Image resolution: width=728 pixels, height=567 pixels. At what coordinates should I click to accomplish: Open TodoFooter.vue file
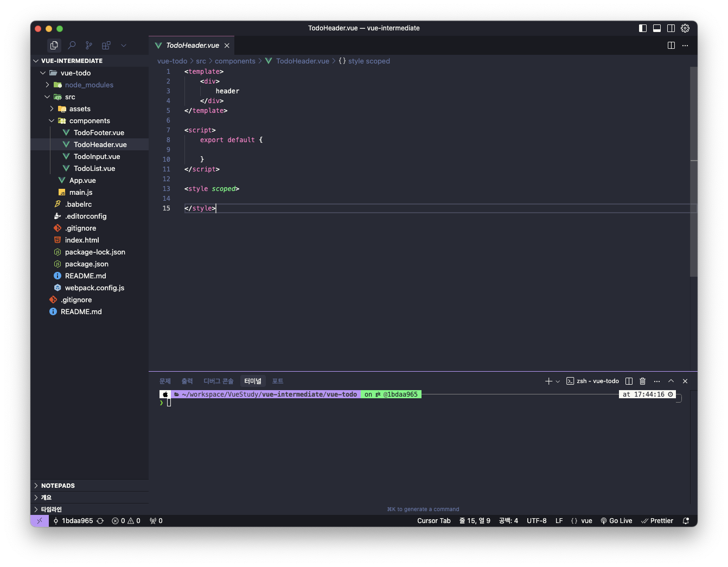(90, 132)
